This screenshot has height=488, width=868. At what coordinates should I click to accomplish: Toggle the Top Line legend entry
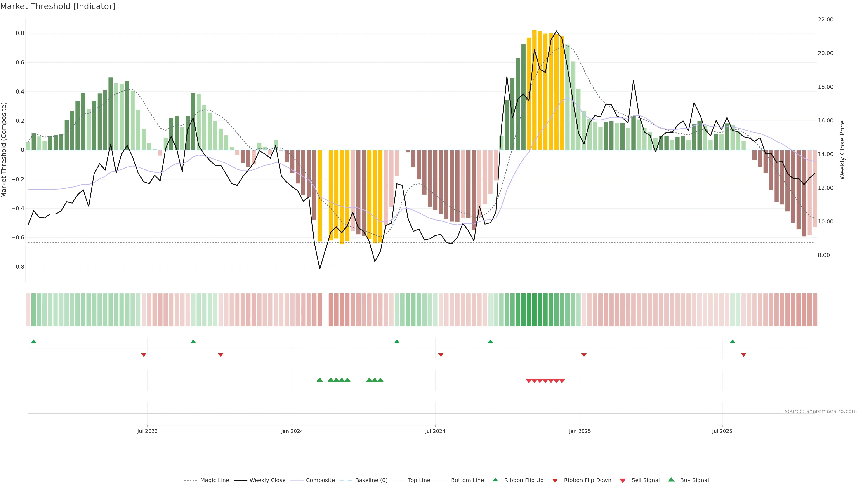click(x=419, y=480)
